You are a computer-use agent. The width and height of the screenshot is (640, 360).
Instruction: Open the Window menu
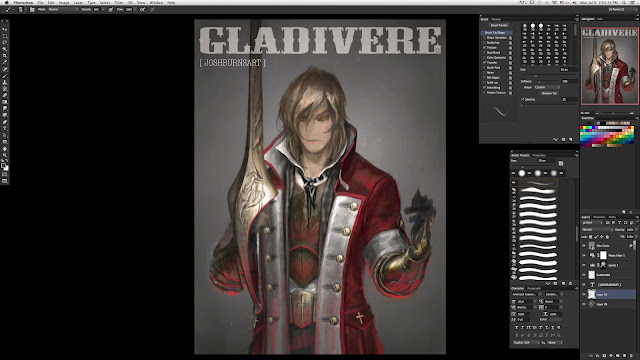pyautogui.click(x=156, y=2)
